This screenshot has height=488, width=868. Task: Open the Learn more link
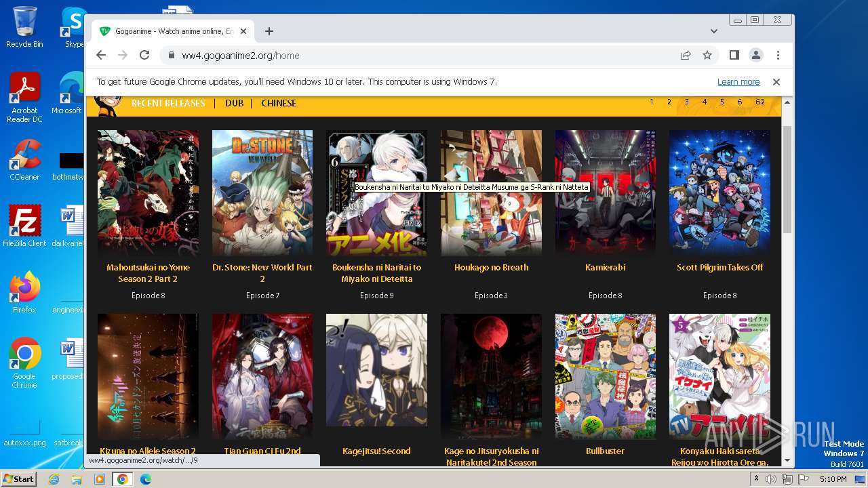[738, 81]
